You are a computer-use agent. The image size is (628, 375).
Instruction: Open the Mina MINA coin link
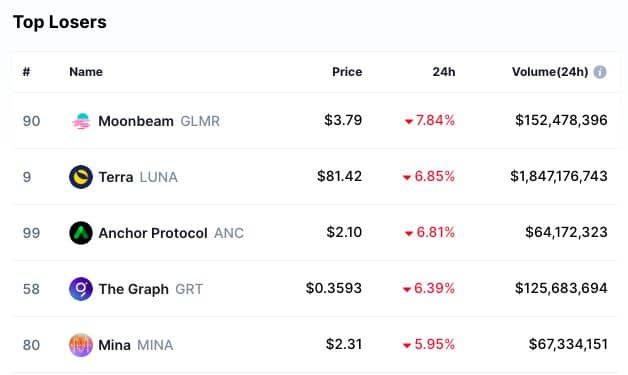(x=136, y=345)
